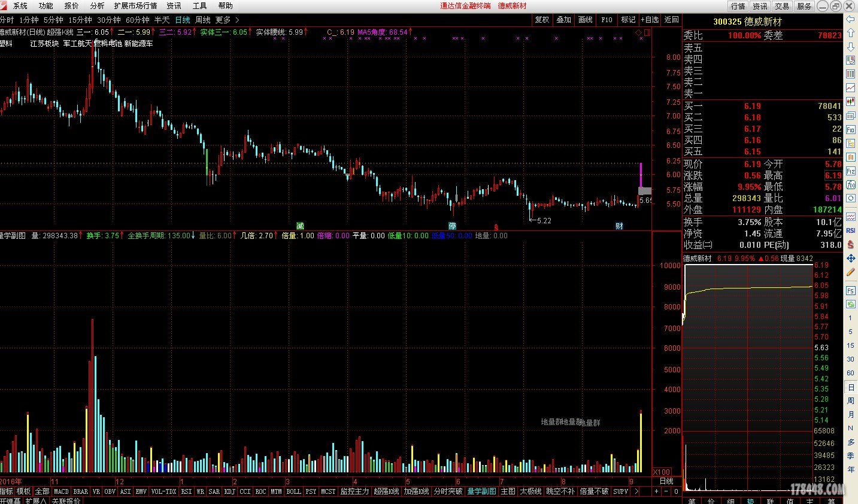Click the back arrow icon in right sidebar
The image size is (858, 504).
point(851,19)
